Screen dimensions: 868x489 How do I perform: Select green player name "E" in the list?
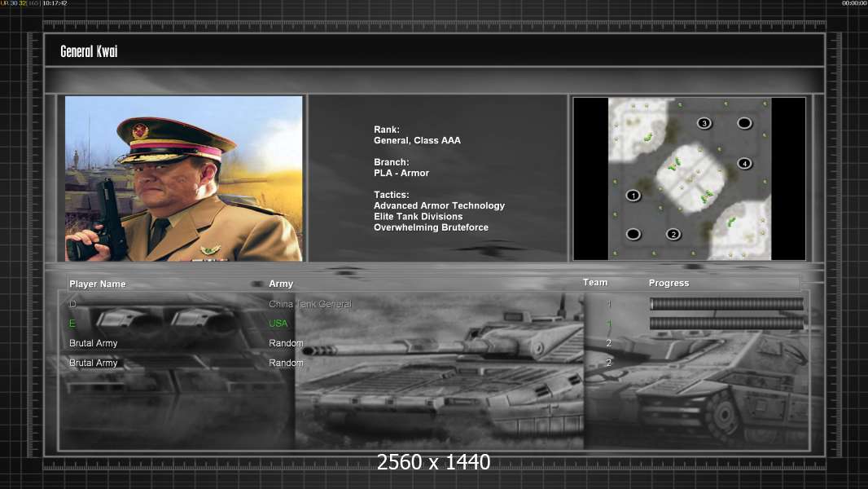point(72,324)
